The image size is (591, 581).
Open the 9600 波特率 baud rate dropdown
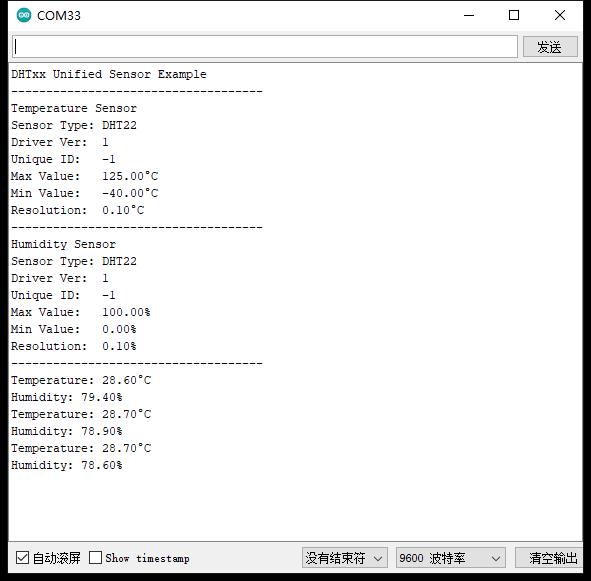coord(450,558)
